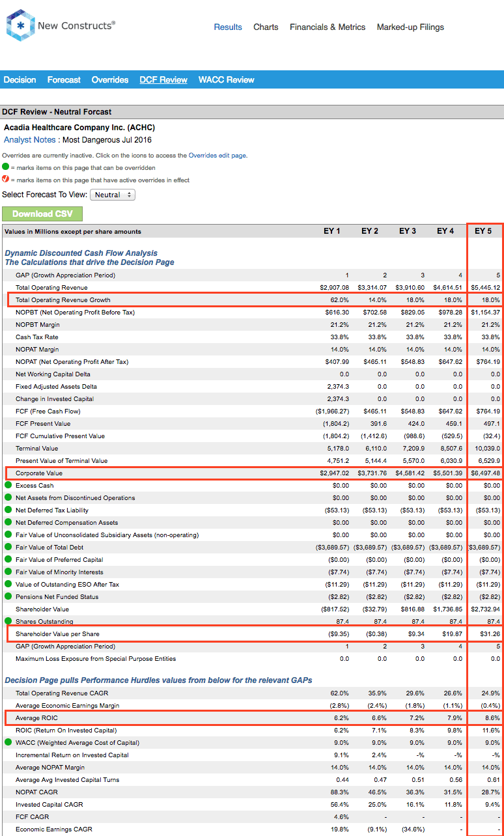Click the Cash Tax Rate label
The height and width of the screenshot is (836, 504).
pos(37,337)
